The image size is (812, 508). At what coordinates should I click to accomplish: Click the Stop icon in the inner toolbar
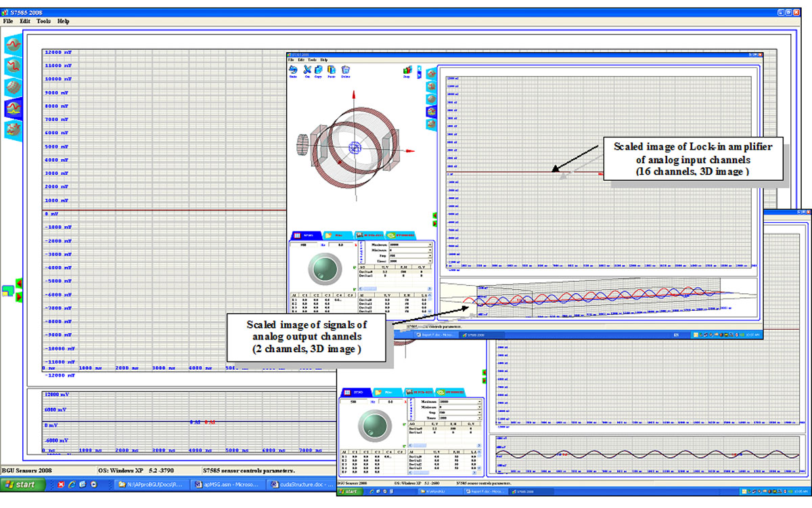(x=407, y=70)
